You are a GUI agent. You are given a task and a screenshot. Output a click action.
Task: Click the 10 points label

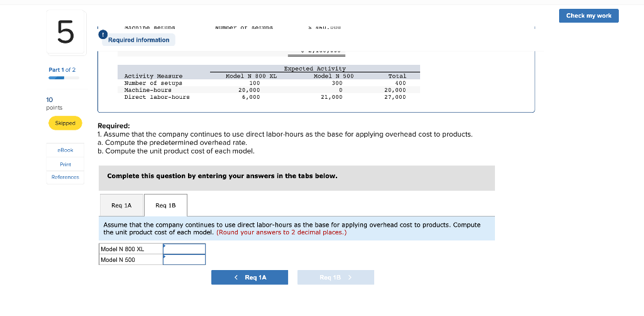pos(55,103)
